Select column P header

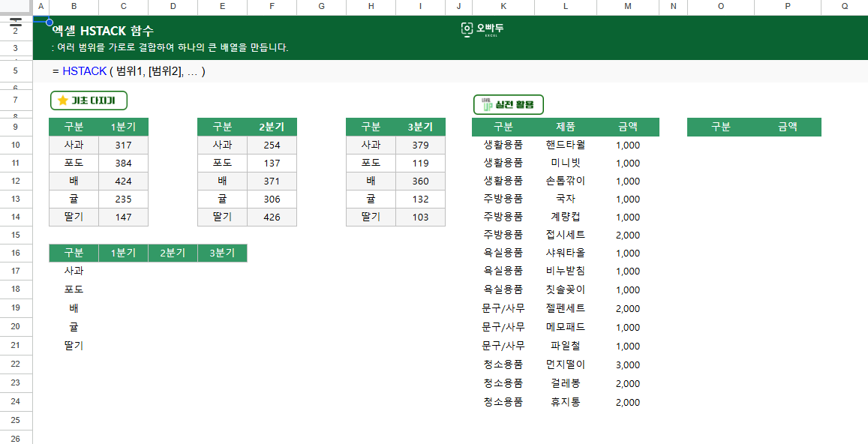coord(788,7)
